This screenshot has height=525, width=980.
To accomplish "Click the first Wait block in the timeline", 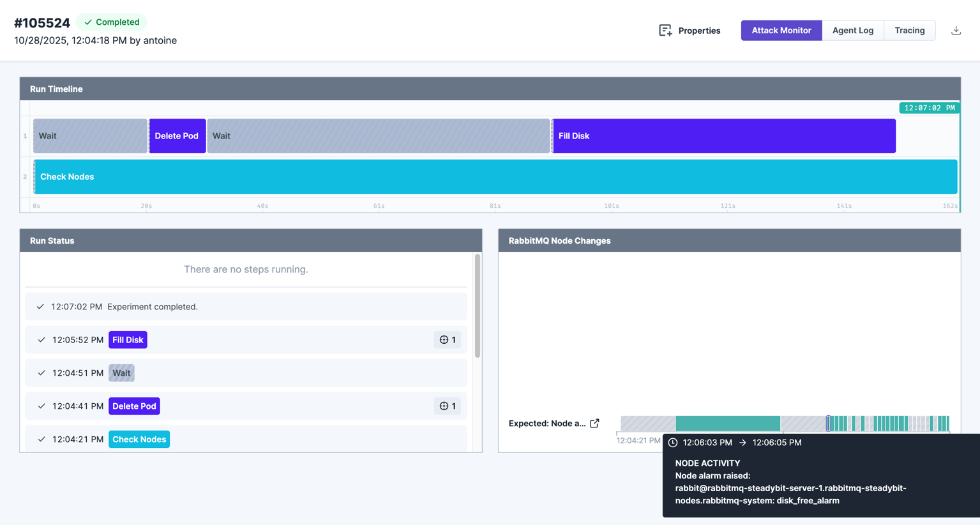I will pos(89,136).
